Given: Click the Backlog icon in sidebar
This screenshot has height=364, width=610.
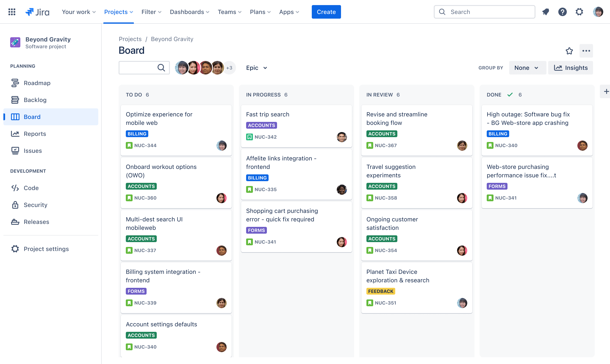Looking at the screenshot, I should tap(15, 100).
